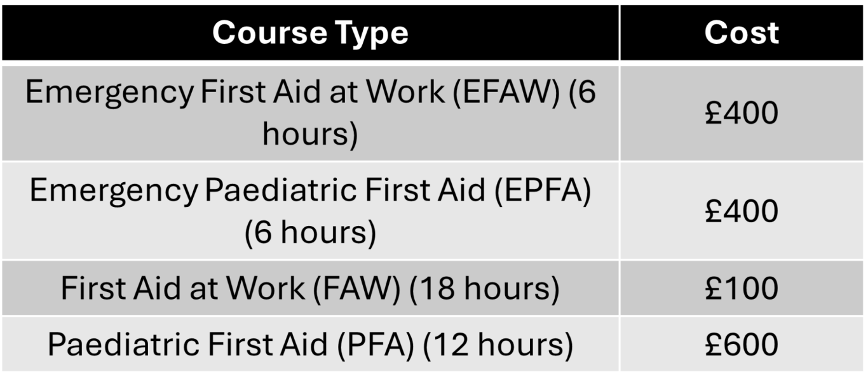
Task: Click the Emergency First Aid at Work cell
Action: (x=310, y=113)
